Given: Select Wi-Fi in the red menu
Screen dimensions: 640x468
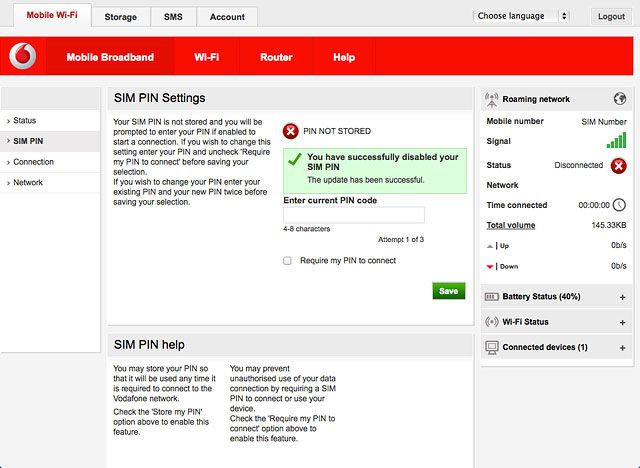Looking at the screenshot, I should (x=207, y=57).
